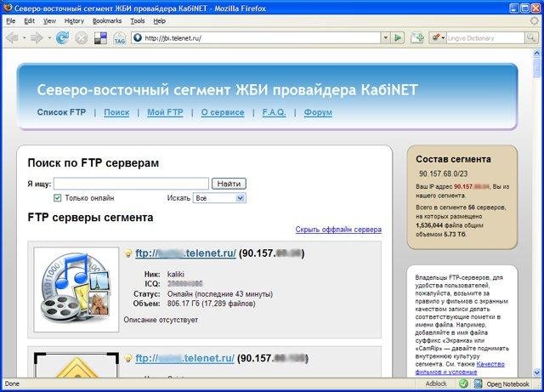Click the yellow diamond thumbnail of second server
This screenshot has height=392, width=544.
pos(76,365)
